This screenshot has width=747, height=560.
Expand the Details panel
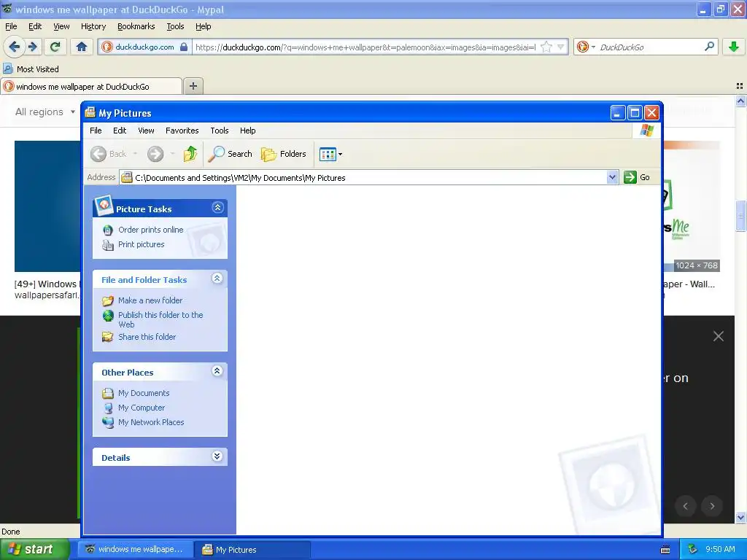click(x=217, y=456)
